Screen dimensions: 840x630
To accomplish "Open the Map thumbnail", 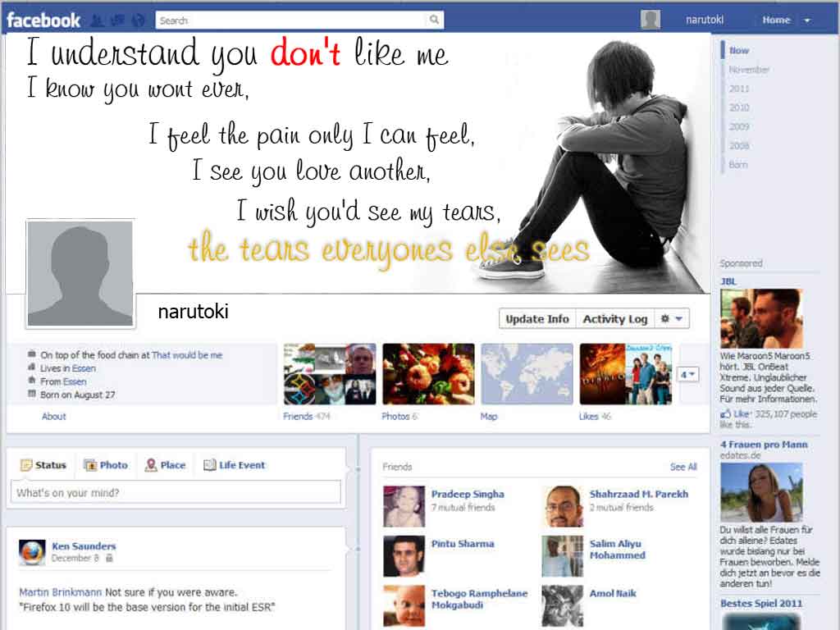I will click(x=527, y=374).
